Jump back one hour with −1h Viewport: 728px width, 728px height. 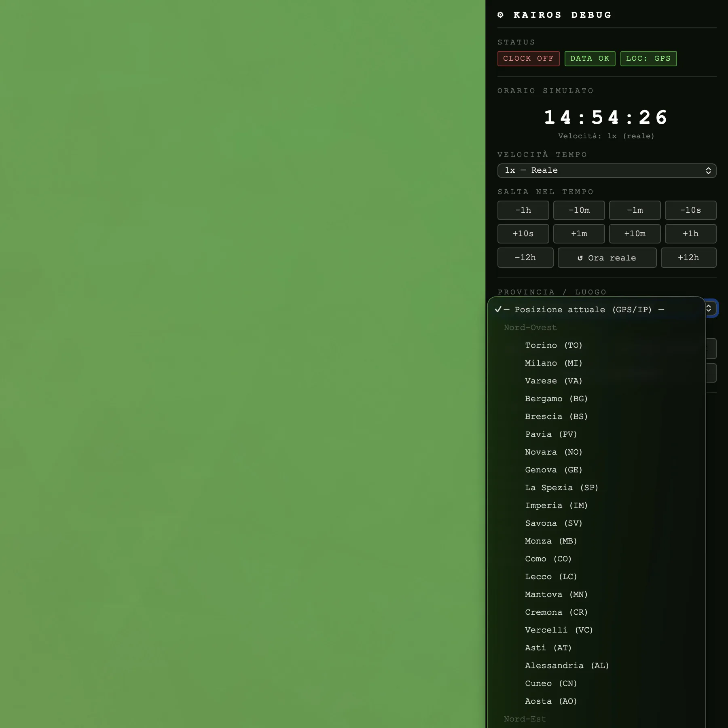(523, 210)
